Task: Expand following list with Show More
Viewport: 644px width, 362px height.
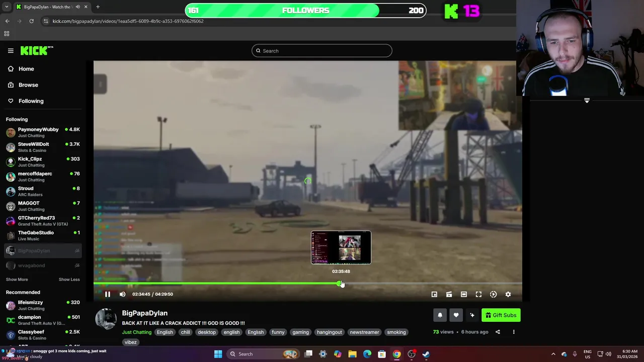Action: click(x=17, y=280)
